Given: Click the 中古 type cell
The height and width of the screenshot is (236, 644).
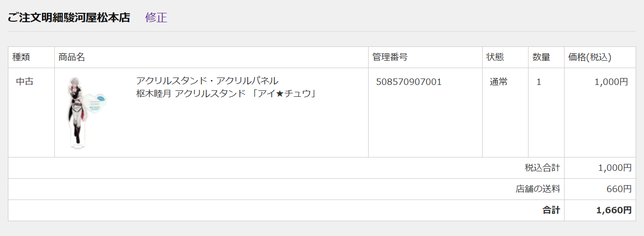Looking at the screenshot, I should (x=25, y=82).
